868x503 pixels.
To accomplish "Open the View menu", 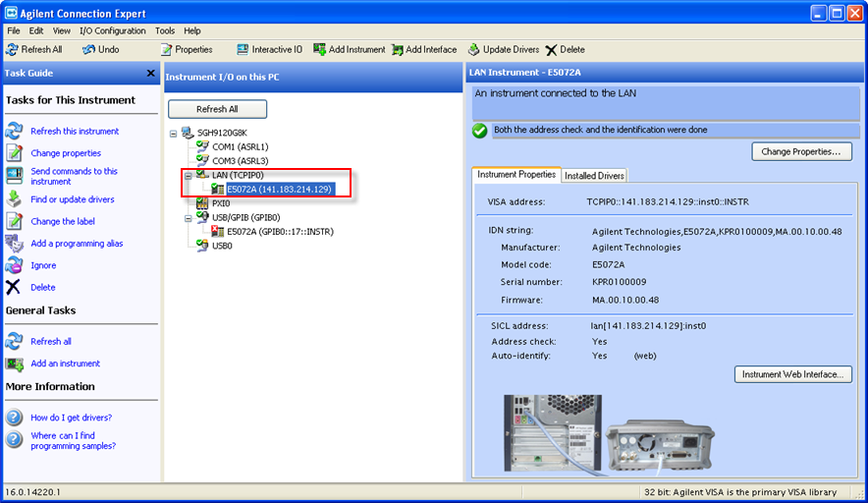I will tap(62, 31).
